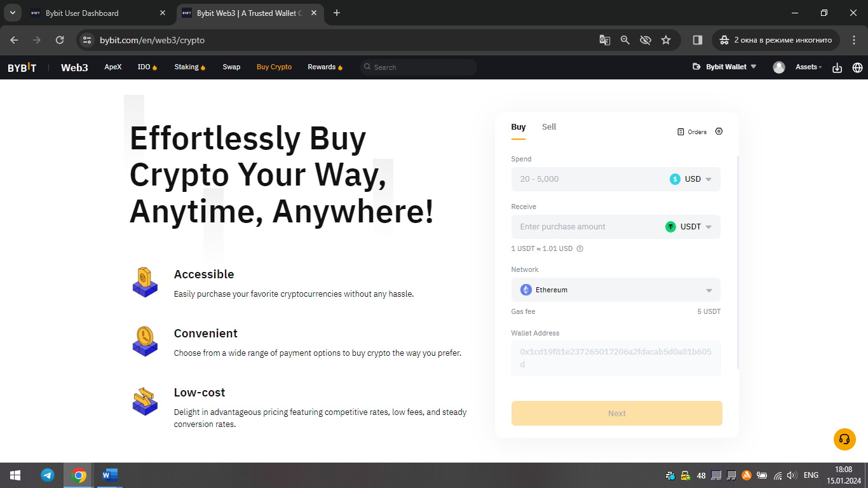868x488 pixels.
Task: Click the crossed-eye tracking protection icon
Action: (x=646, y=40)
